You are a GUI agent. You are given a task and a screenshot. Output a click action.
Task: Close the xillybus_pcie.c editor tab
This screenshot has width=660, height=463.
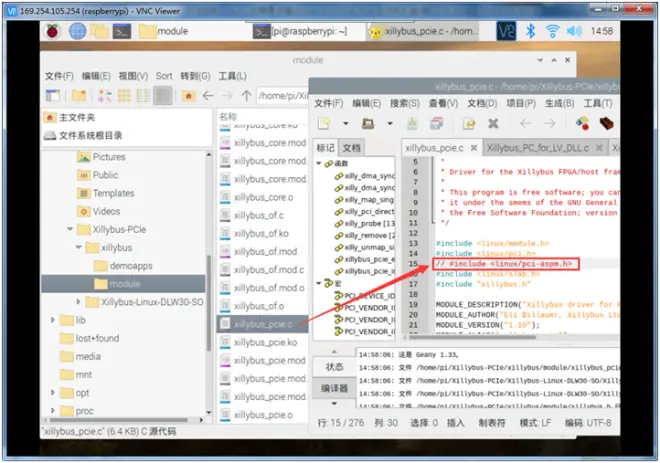point(474,148)
